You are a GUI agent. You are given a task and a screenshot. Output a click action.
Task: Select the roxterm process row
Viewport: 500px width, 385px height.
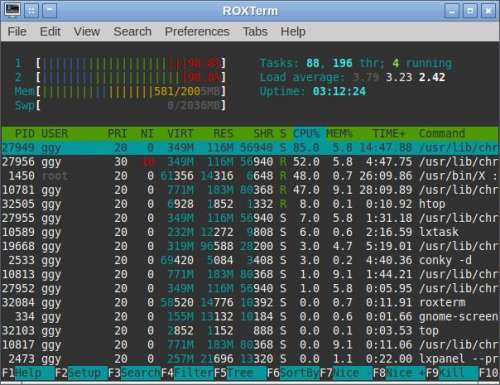click(x=250, y=303)
